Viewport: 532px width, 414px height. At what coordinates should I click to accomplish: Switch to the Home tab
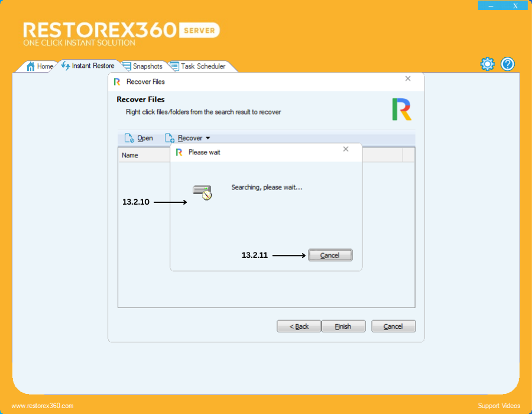40,66
